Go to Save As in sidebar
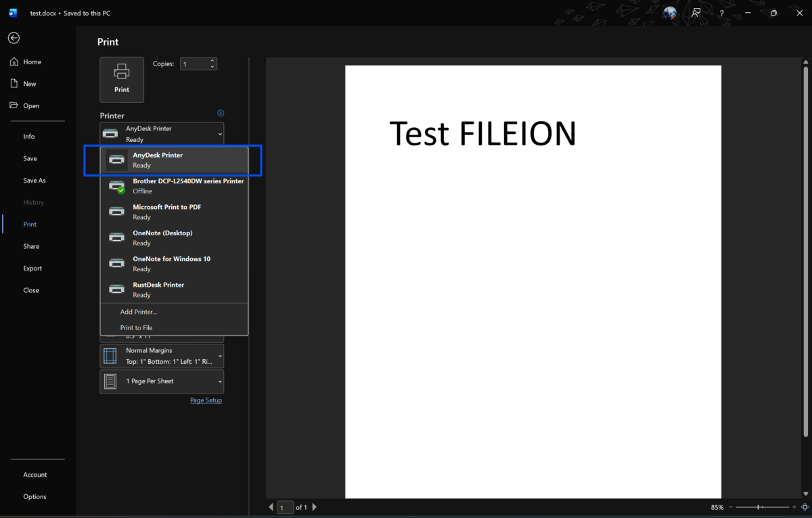The height and width of the screenshot is (518, 812). click(x=35, y=181)
